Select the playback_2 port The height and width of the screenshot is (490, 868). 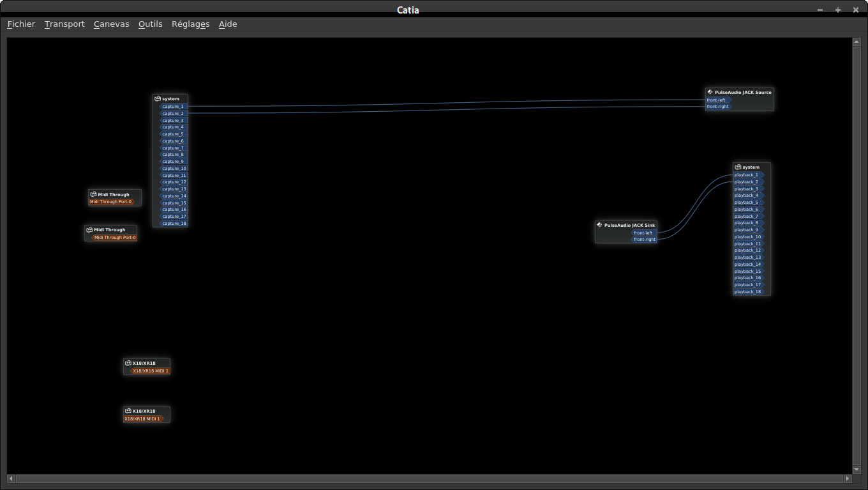point(749,182)
